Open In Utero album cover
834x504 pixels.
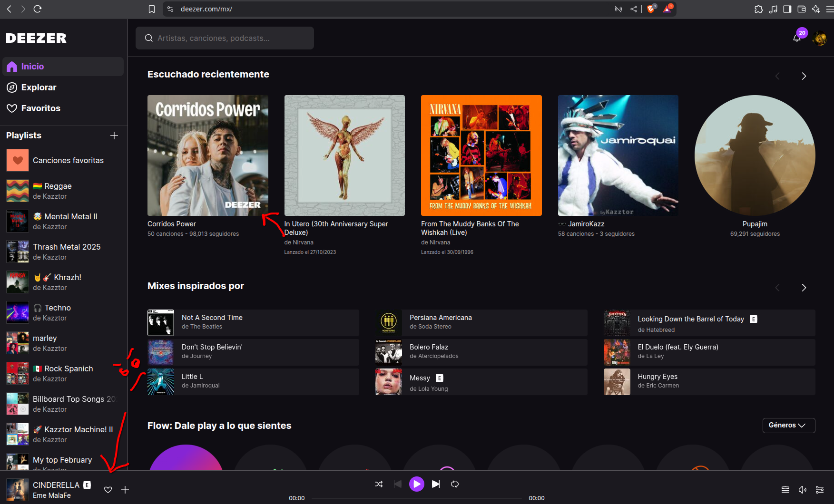click(344, 155)
